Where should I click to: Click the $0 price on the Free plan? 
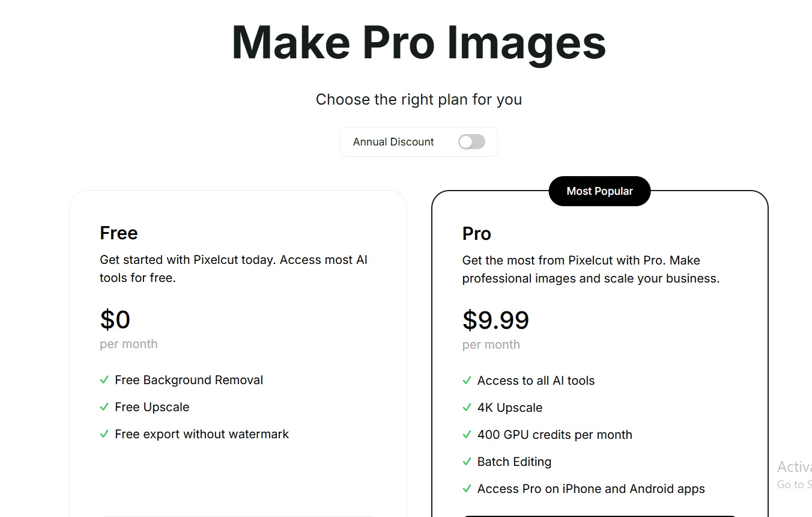pyautogui.click(x=115, y=319)
